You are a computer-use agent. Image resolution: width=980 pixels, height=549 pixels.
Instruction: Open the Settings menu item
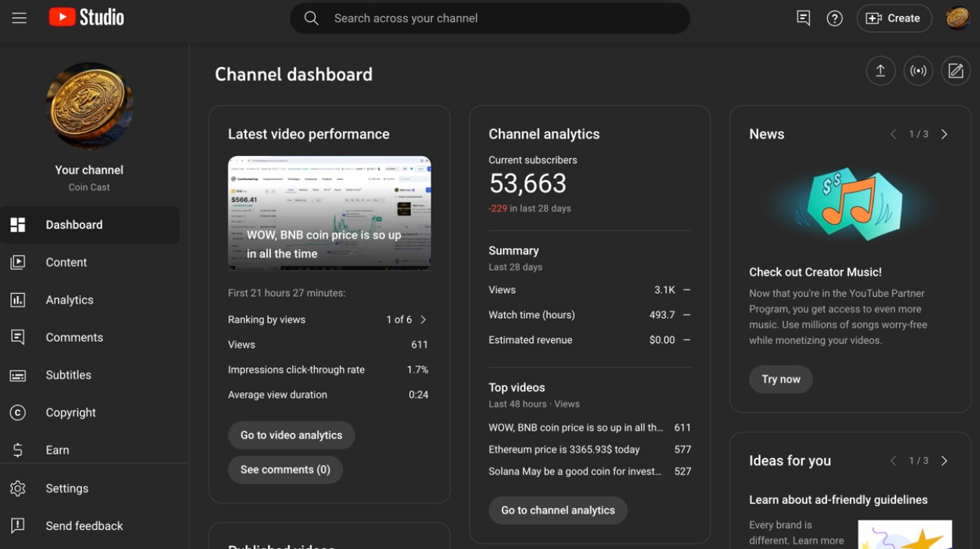[90, 488]
